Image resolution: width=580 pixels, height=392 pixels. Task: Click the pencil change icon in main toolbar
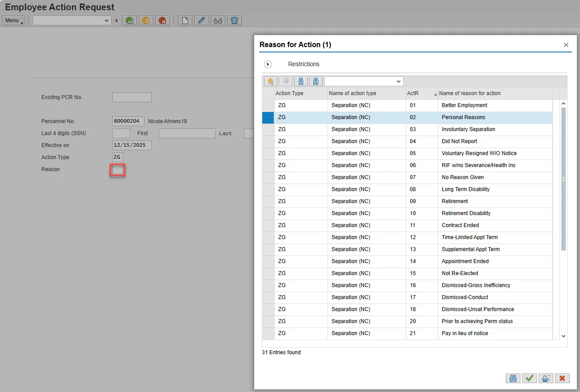click(x=201, y=20)
